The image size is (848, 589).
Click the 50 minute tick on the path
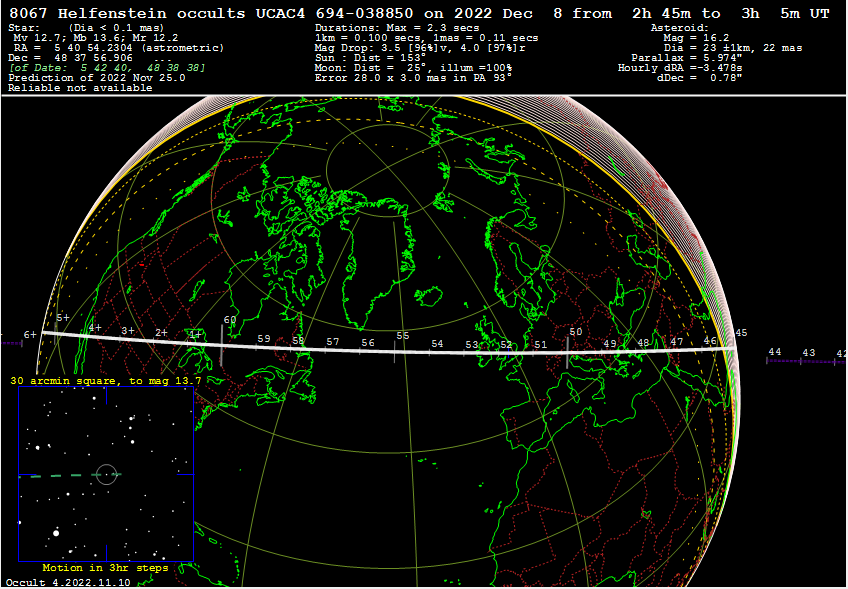(x=575, y=332)
